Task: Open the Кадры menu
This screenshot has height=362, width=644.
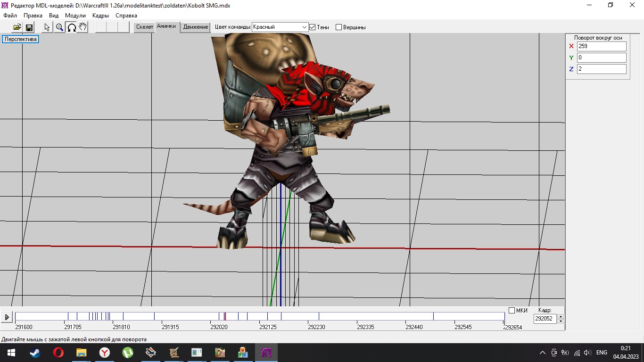Action: [100, 16]
